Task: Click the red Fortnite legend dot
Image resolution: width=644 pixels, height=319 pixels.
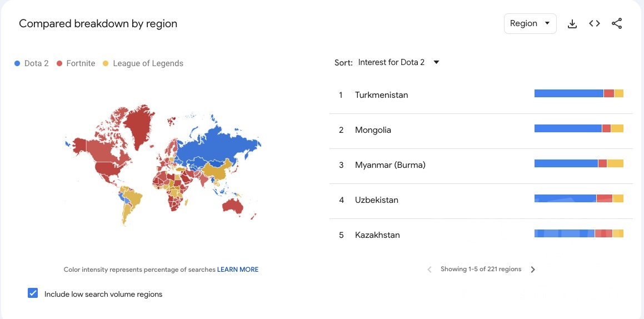Action: [59, 63]
